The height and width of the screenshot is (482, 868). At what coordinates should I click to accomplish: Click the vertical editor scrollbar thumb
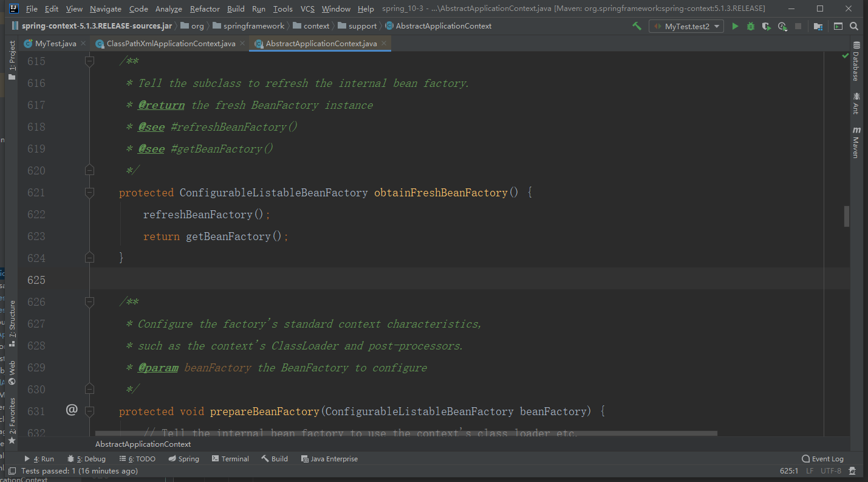point(847,216)
